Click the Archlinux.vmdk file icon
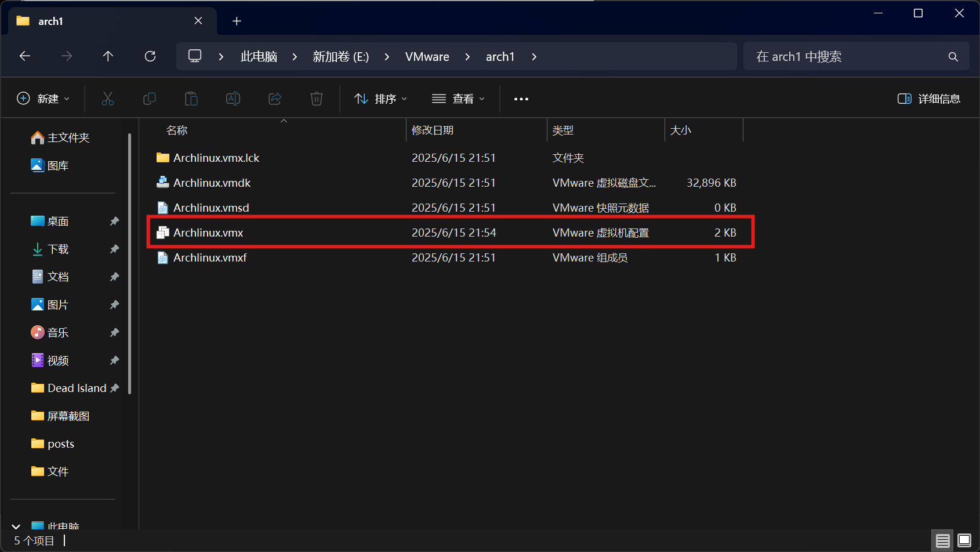The width and height of the screenshot is (980, 552). (x=163, y=182)
